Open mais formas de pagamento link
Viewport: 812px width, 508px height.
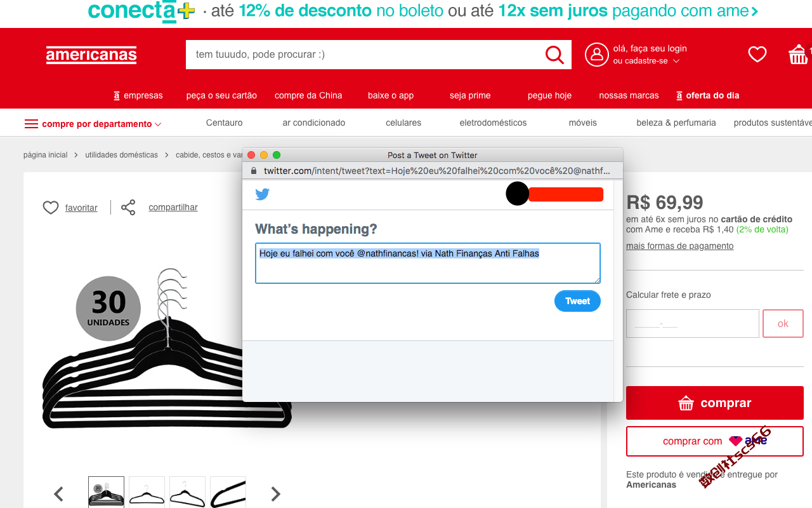click(679, 246)
